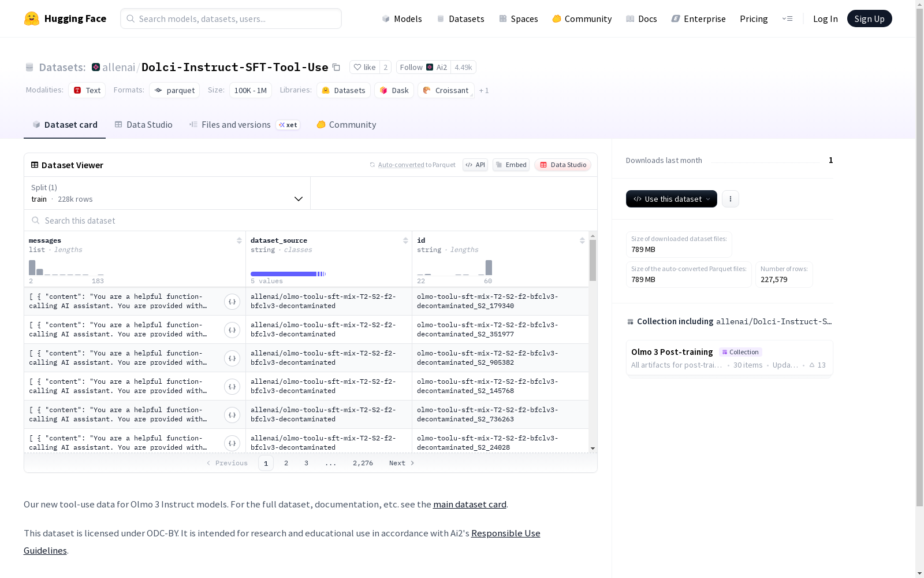Viewport: 924px width, 578px height.
Task: Expand the Split train dropdown
Action: coord(167,193)
